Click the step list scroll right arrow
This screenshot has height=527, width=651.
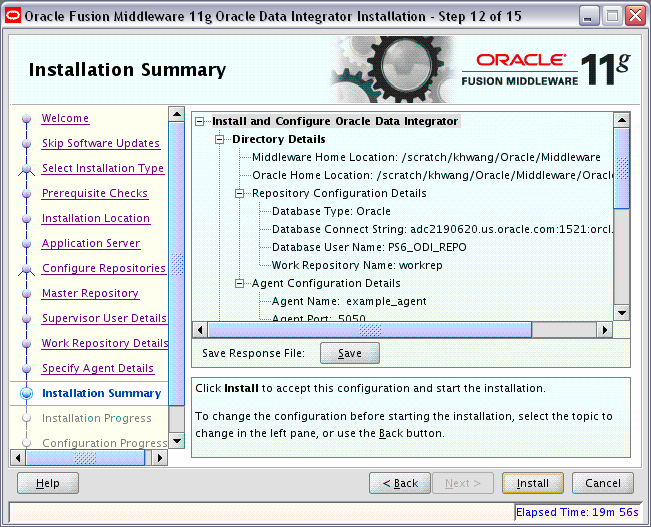point(160,458)
